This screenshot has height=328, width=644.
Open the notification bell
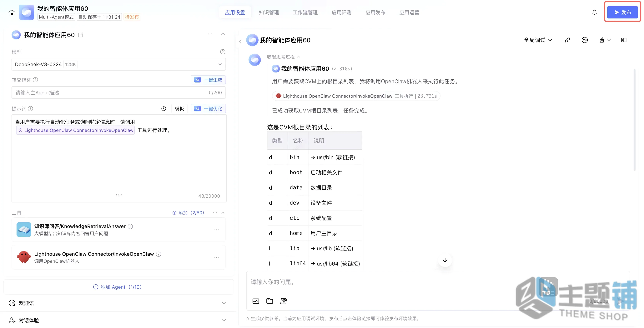[x=594, y=12]
